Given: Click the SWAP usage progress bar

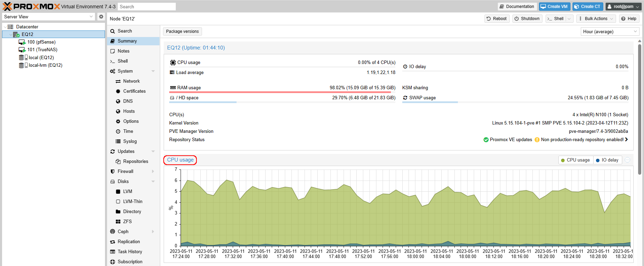Looking at the screenshot, I should pos(515,102).
